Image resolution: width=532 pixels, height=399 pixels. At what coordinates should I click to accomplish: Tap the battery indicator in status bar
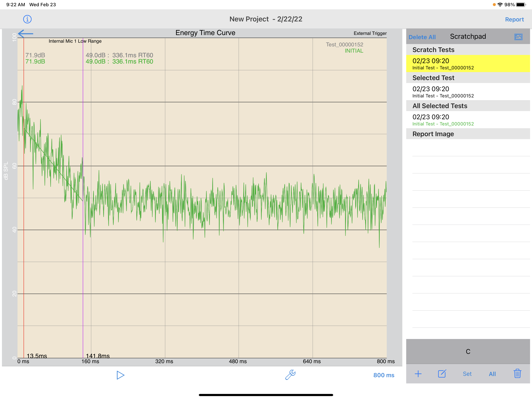tap(521, 4)
